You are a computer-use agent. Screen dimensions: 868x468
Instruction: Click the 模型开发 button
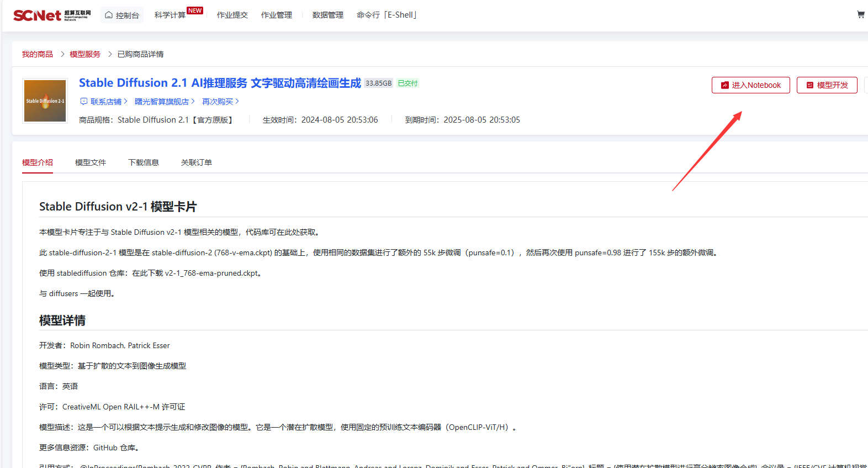click(827, 85)
